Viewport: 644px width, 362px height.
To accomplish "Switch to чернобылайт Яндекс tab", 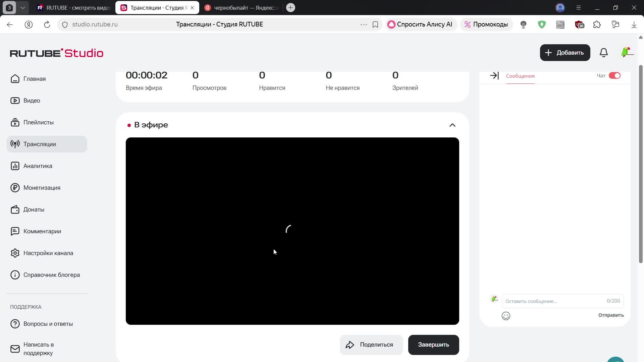I will click(241, 8).
